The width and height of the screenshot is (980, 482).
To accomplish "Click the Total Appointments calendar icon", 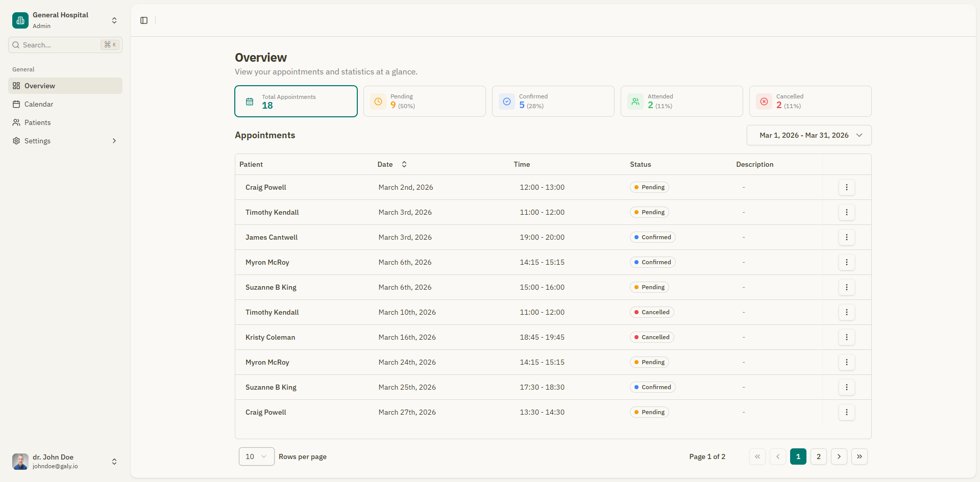I will click(250, 102).
